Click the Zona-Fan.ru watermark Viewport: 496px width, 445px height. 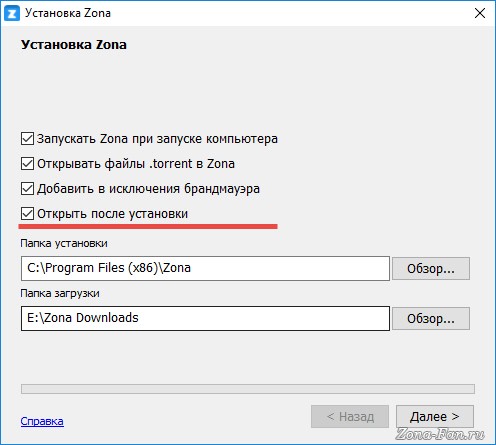coord(440,434)
